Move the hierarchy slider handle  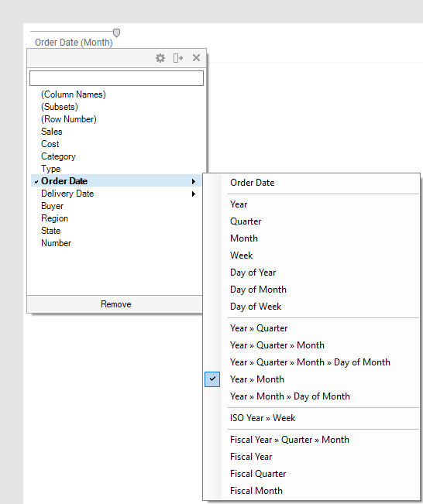[116, 33]
